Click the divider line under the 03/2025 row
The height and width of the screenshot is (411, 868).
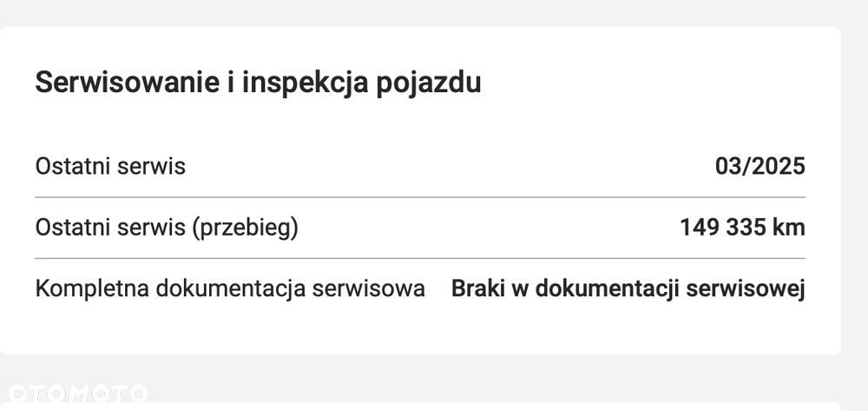(420, 197)
